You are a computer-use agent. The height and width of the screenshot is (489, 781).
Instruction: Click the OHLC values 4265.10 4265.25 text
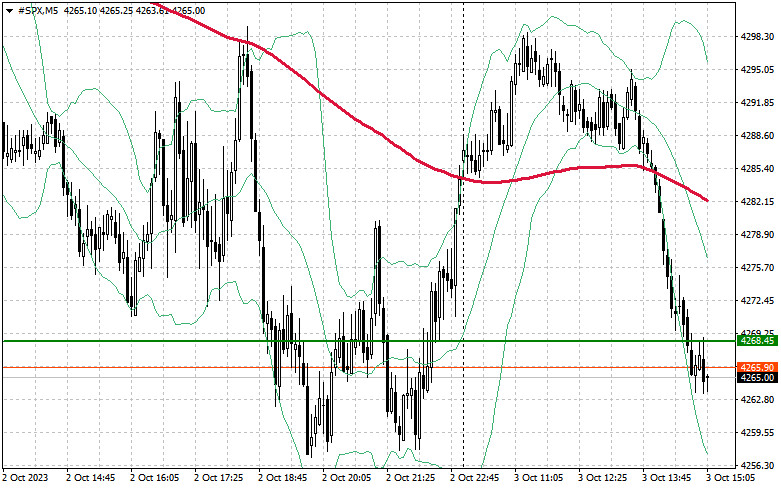point(101,10)
